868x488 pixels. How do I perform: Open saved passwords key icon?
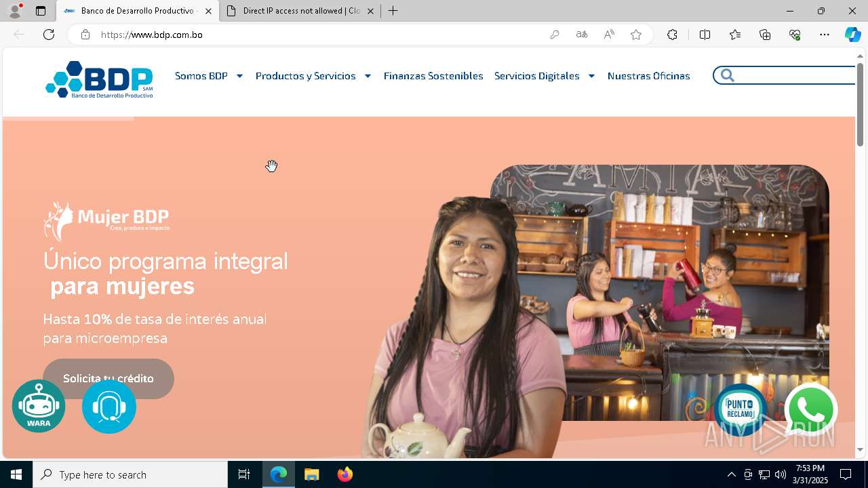[555, 35]
